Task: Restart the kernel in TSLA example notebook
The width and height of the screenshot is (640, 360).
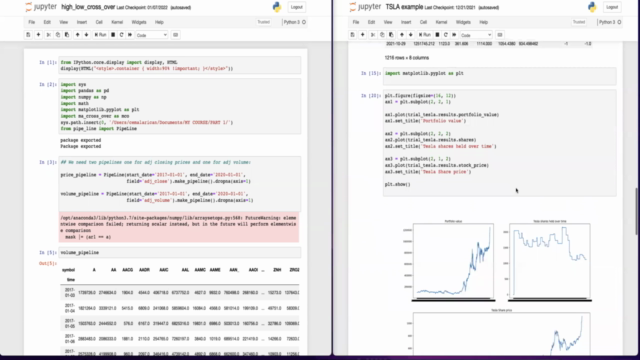Action: [x=446, y=35]
